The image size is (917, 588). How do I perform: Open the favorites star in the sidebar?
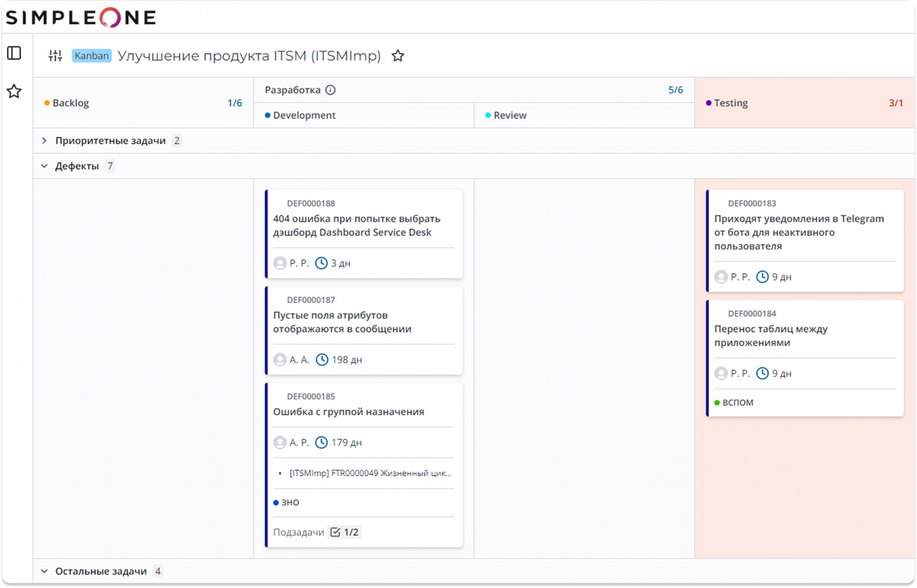coord(14,91)
